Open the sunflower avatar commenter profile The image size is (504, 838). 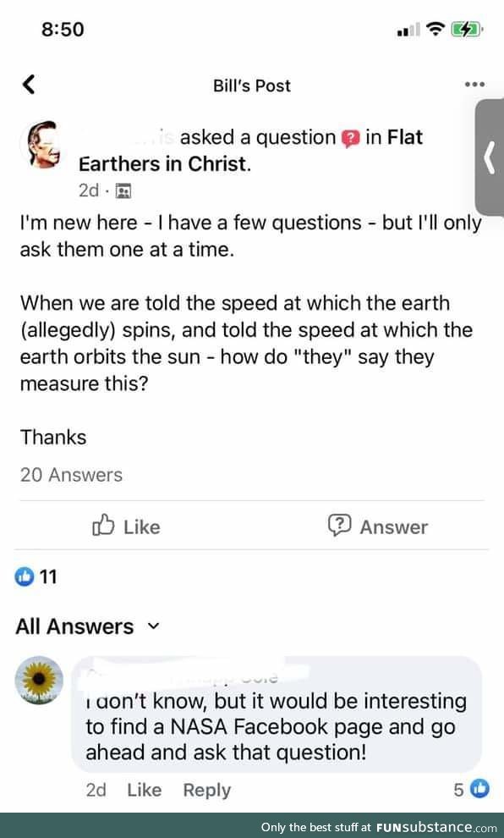pyautogui.click(x=39, y=681)
